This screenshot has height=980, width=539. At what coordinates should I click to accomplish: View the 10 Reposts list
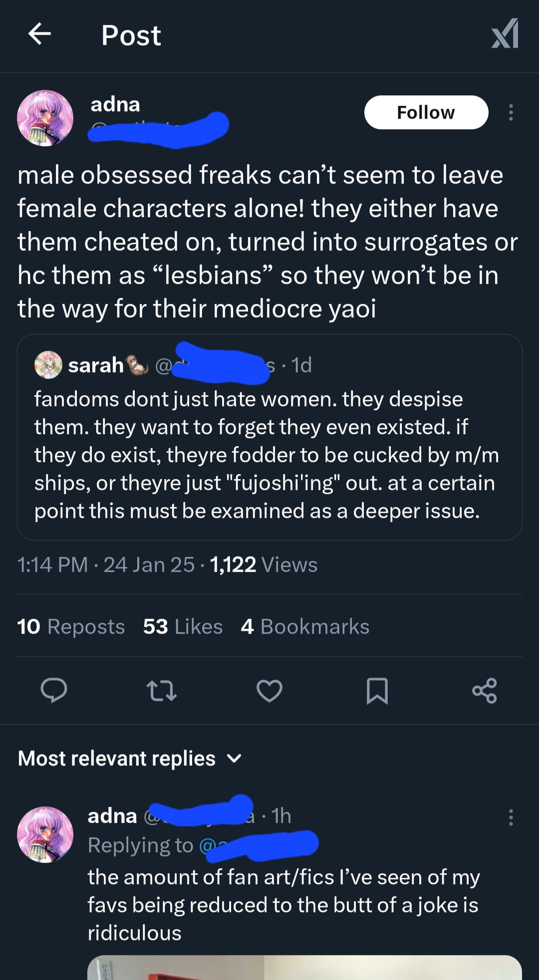point(71,627)
